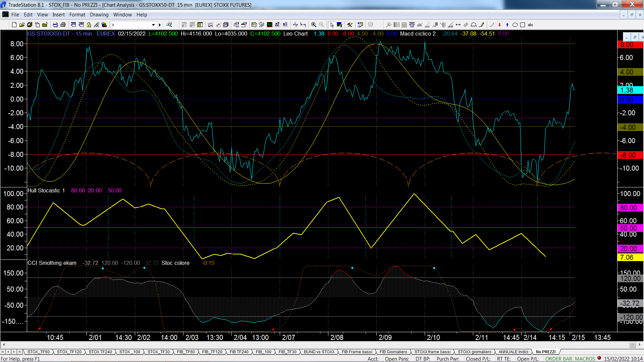644x362 pixels.
Task: Click the Print icon
Action: 63,25
